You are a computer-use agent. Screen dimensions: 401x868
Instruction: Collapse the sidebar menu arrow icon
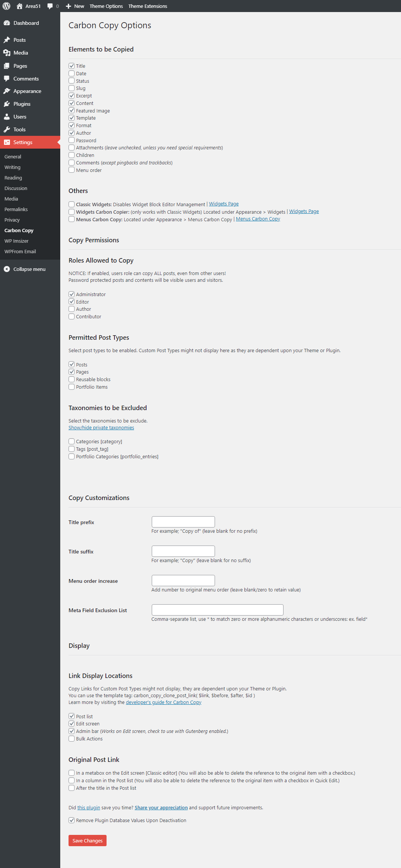7,269
